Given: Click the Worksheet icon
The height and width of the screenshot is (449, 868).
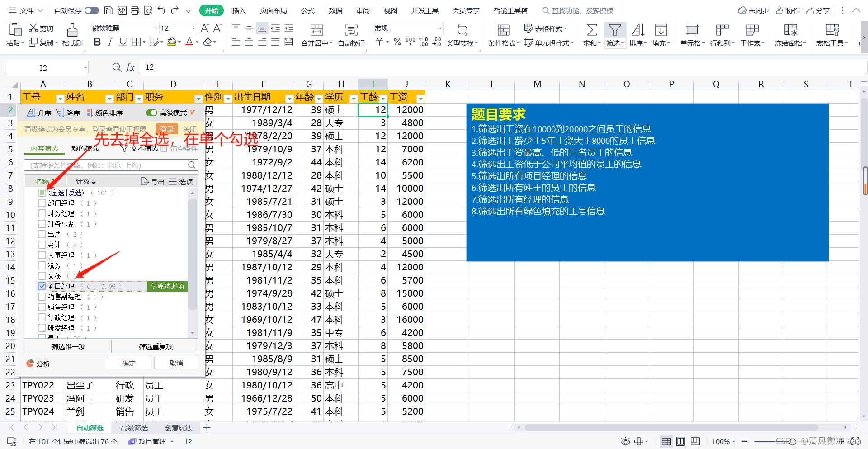Looking at the screenshot, I should [752, 30].
